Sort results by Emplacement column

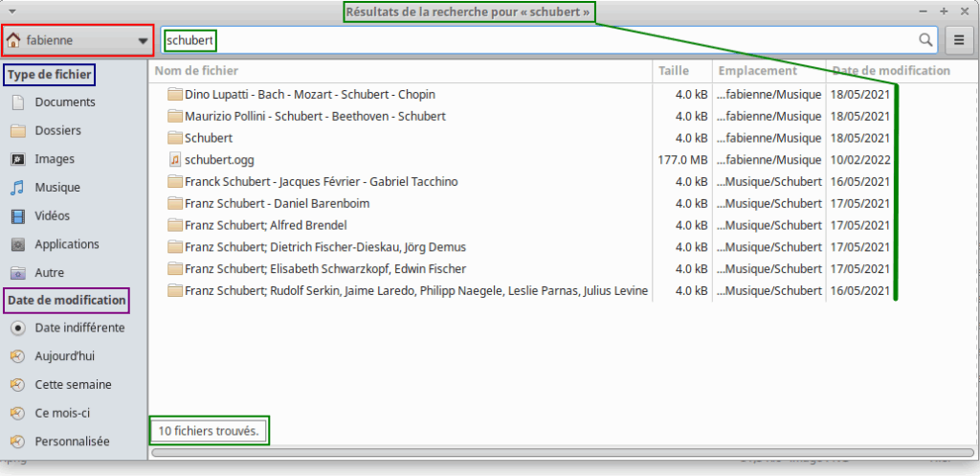pos(769,71)
